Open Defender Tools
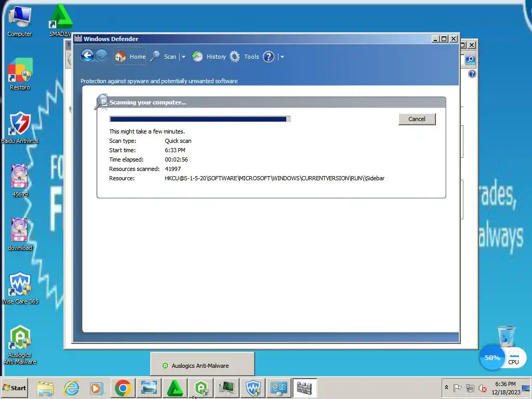This screenshot has width=532, height=399. (x=244, y=56)
